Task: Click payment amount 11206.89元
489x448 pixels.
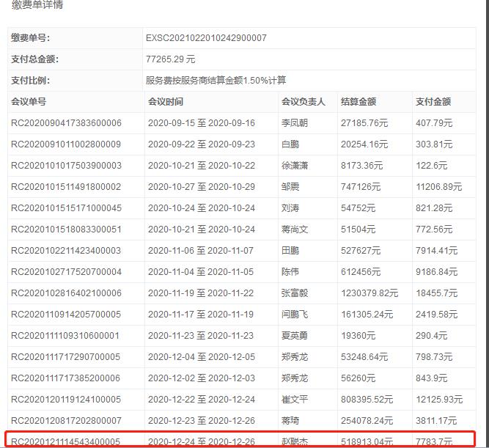Action: (439, 187)
